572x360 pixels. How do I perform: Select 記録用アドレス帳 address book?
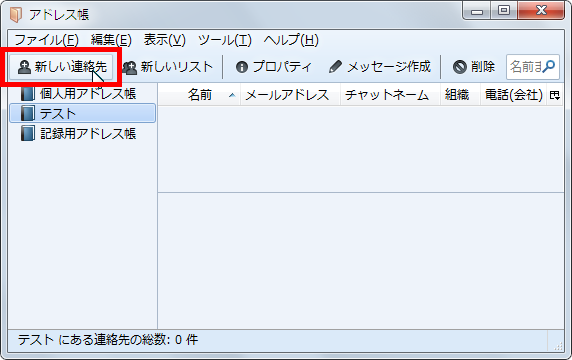click(x=83, y=133)
